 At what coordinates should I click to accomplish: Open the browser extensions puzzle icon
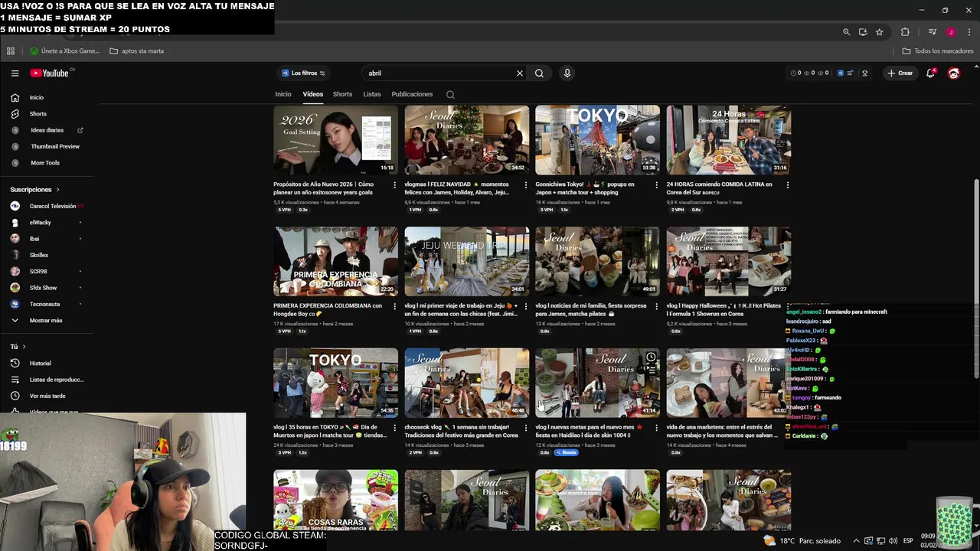click(x=905, y=32)
